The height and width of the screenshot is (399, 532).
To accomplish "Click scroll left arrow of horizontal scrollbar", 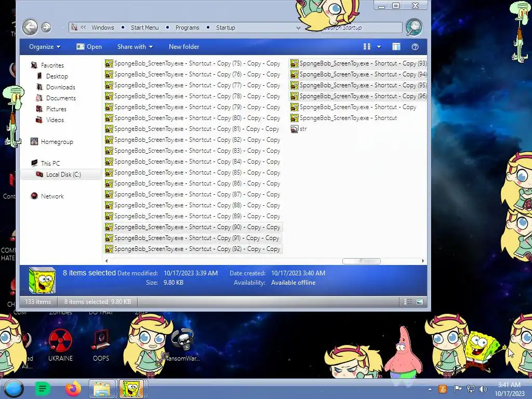I will point(107,261).
